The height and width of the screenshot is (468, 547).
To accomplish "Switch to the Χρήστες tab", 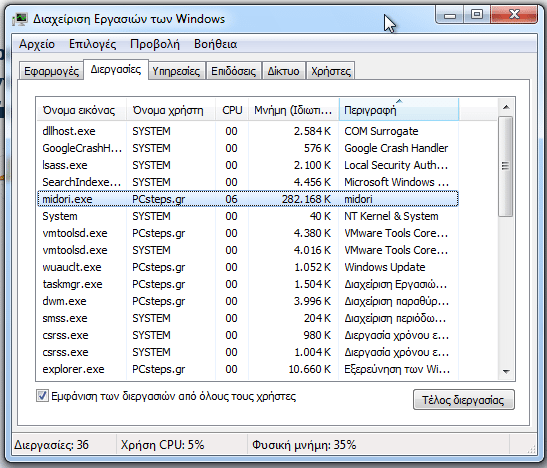I will pos(331,71).
